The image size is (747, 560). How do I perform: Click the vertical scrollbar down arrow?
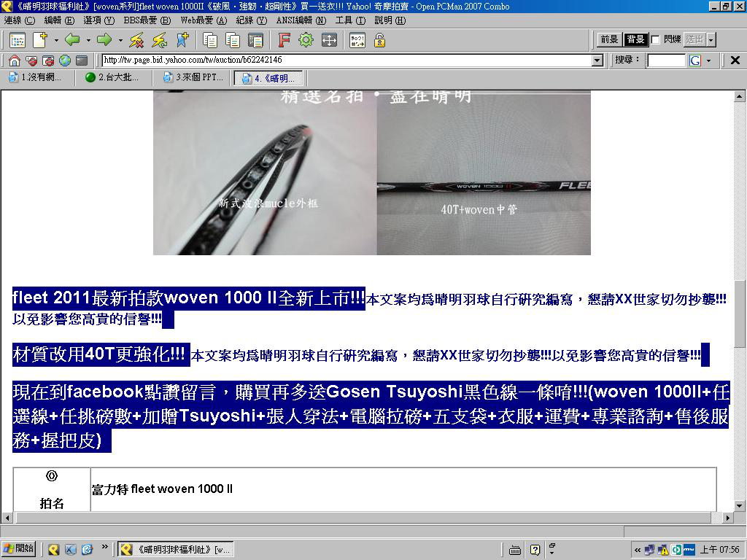pos(739,506)
